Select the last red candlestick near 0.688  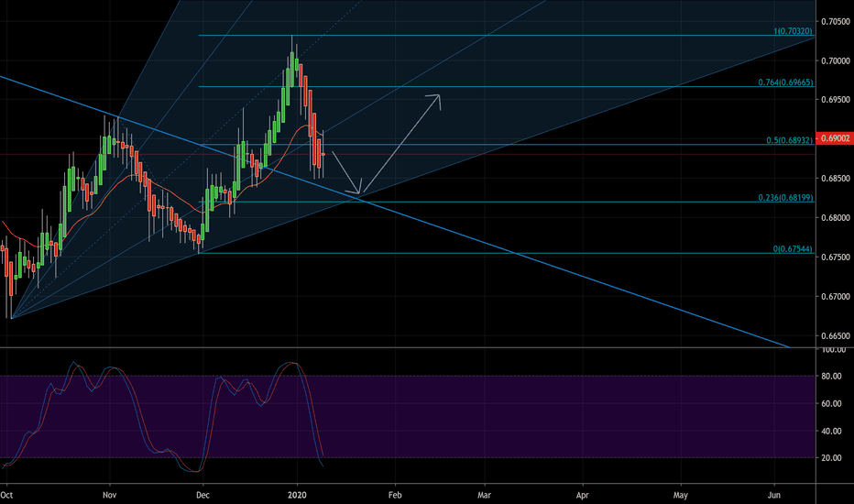click(x=323, y=154)
